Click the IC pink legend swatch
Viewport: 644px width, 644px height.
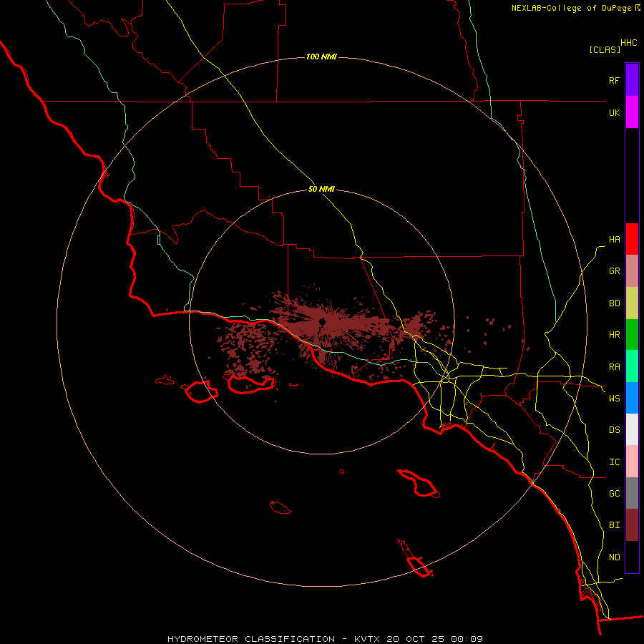coord(632,462)
